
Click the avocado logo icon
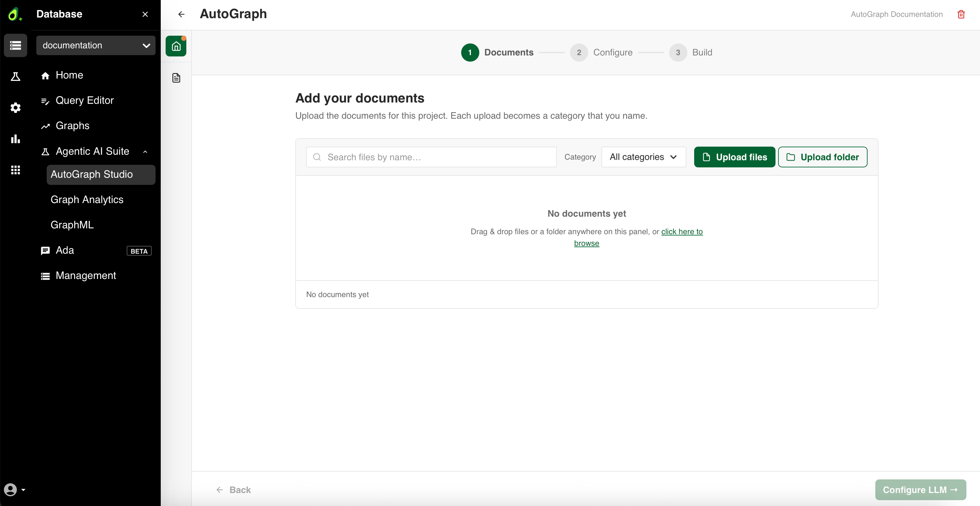tap(15, 14)
